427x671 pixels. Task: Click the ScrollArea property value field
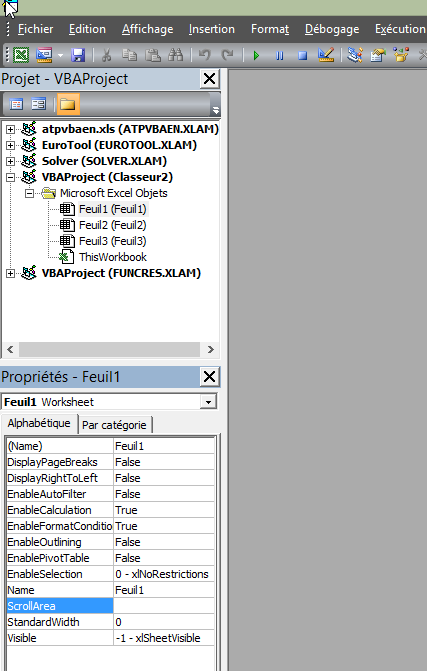[x=164, y=606]
